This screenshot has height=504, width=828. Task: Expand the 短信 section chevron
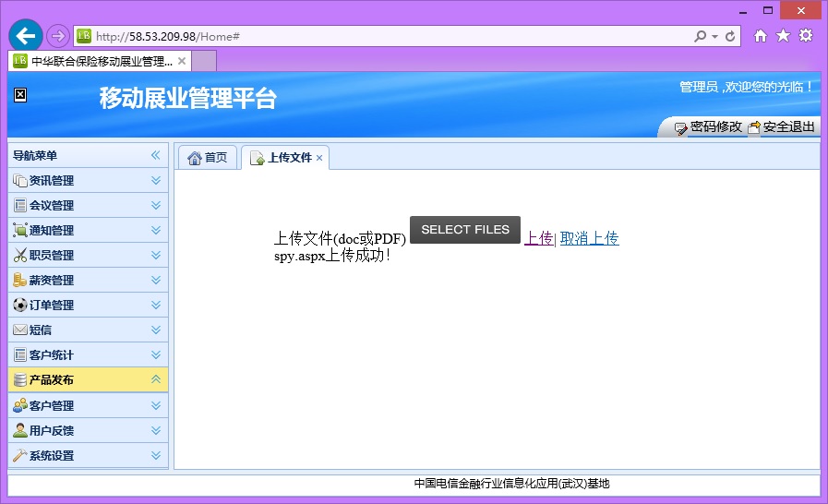156,330
